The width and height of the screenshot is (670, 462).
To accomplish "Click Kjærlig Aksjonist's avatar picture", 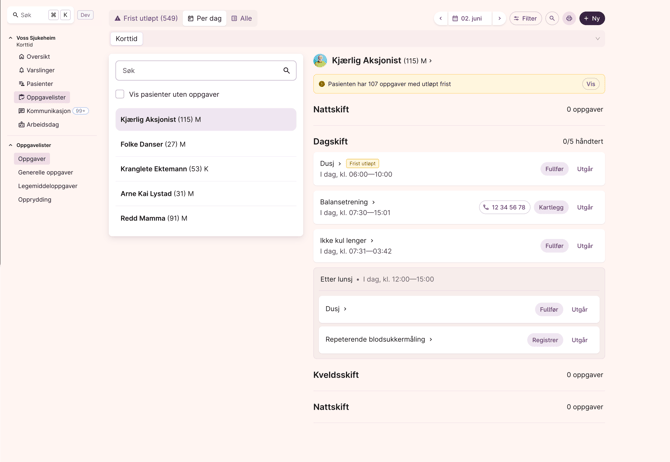I will [x=320, y=61].
